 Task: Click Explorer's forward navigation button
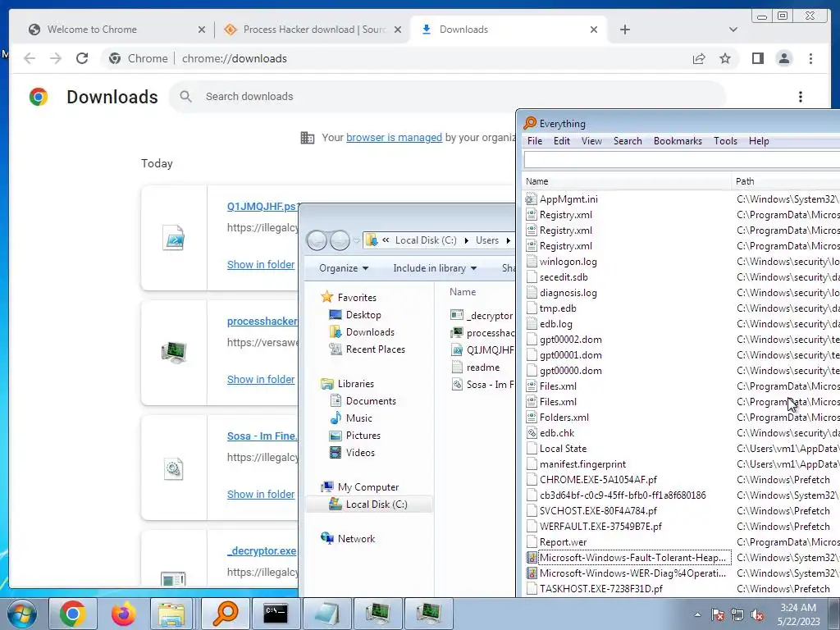point(340,240)
